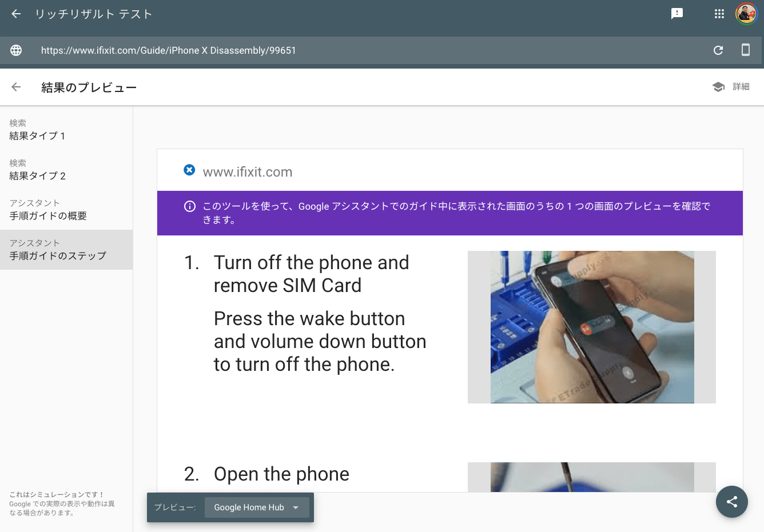Click the 詳細 link

click(741, 87)
